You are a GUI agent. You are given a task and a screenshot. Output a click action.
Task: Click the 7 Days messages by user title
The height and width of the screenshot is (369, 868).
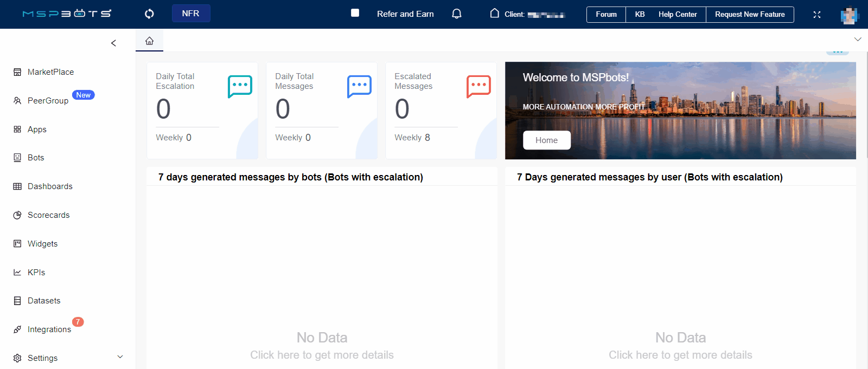[x=650, y=177]
